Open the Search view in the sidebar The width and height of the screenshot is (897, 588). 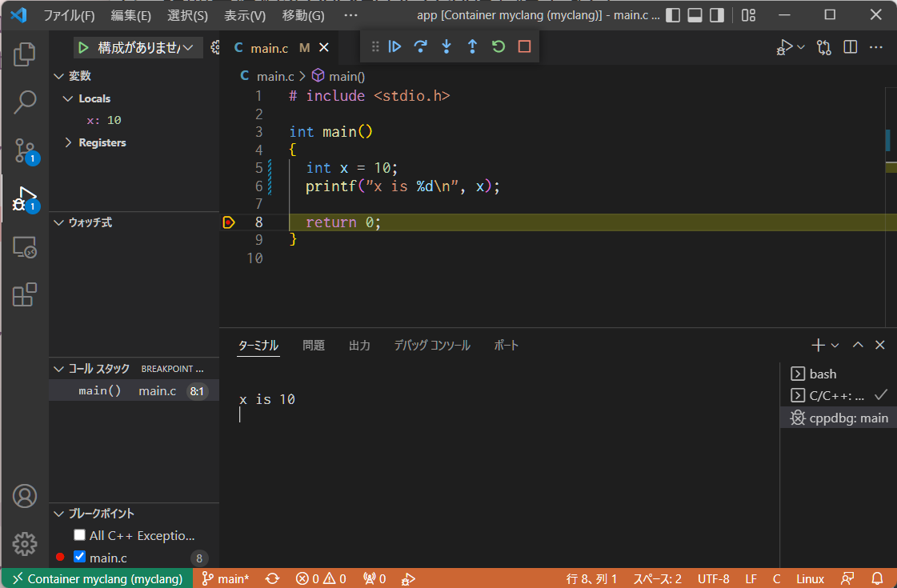click(24, 102)
